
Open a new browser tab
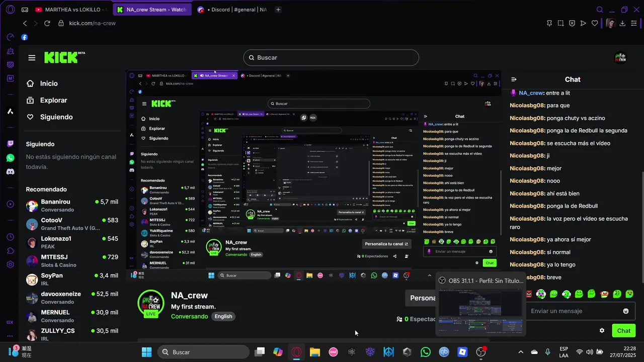(x=278, y=10)
